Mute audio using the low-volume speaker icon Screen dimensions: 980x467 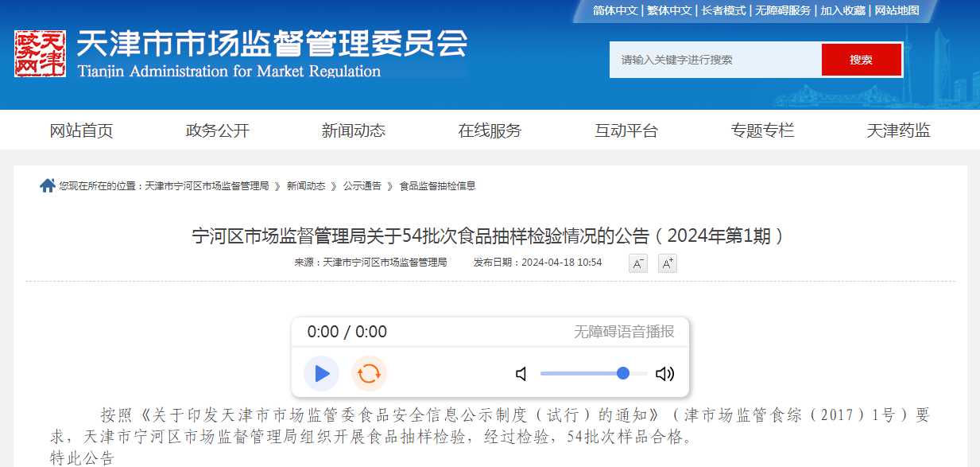click(521, 374)
